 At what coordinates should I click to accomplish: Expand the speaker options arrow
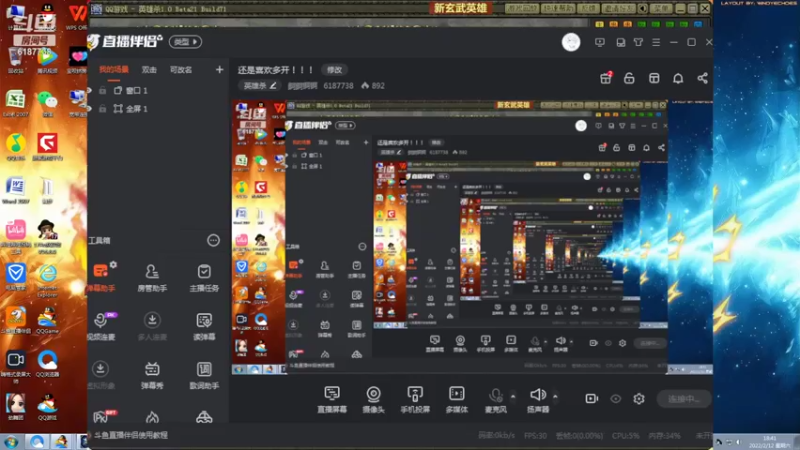pos(555,396)
